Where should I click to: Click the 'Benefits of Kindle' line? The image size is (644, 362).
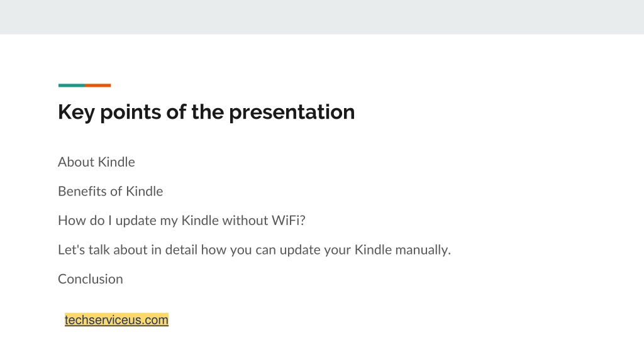[x=111, y=191]
